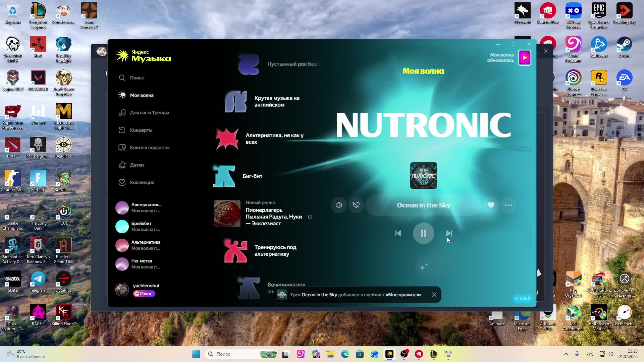Click the Яндекс Музыка logo
This screenshot has height=362, width=644.
(144, 56)
